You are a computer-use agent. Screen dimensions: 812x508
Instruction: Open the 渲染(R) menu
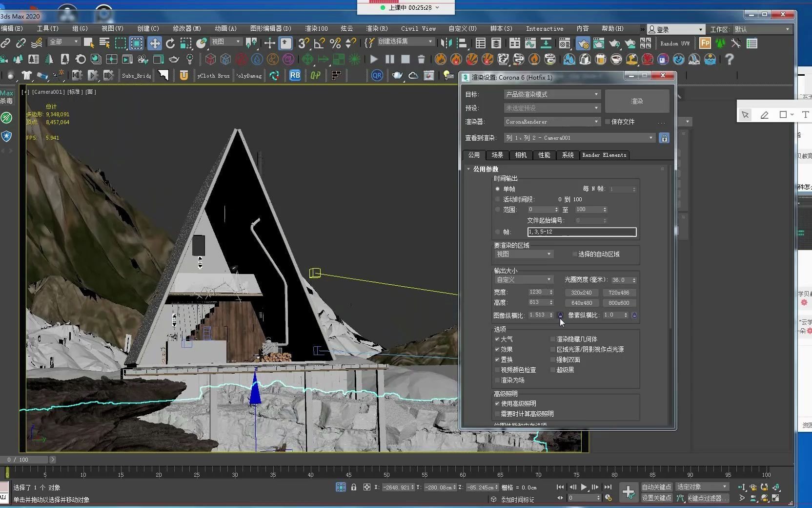pyautogui.click(x=376, y=29)
